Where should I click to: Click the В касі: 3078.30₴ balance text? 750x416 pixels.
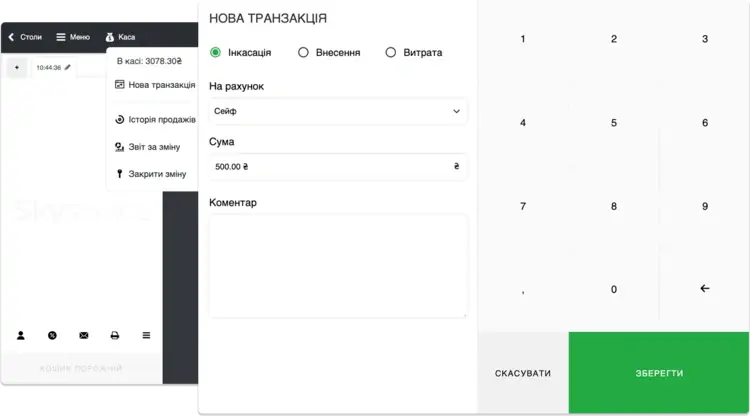(x=149, y=61)
